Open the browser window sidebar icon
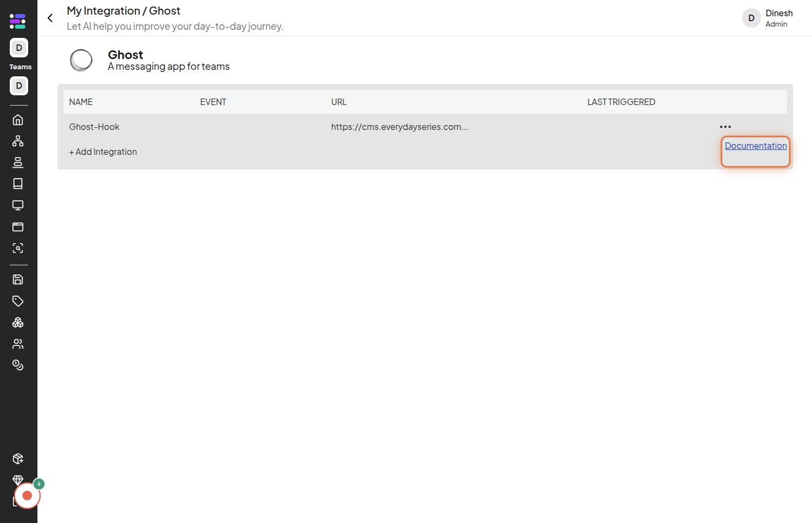812x523 pixels. (x=18, y=227)
